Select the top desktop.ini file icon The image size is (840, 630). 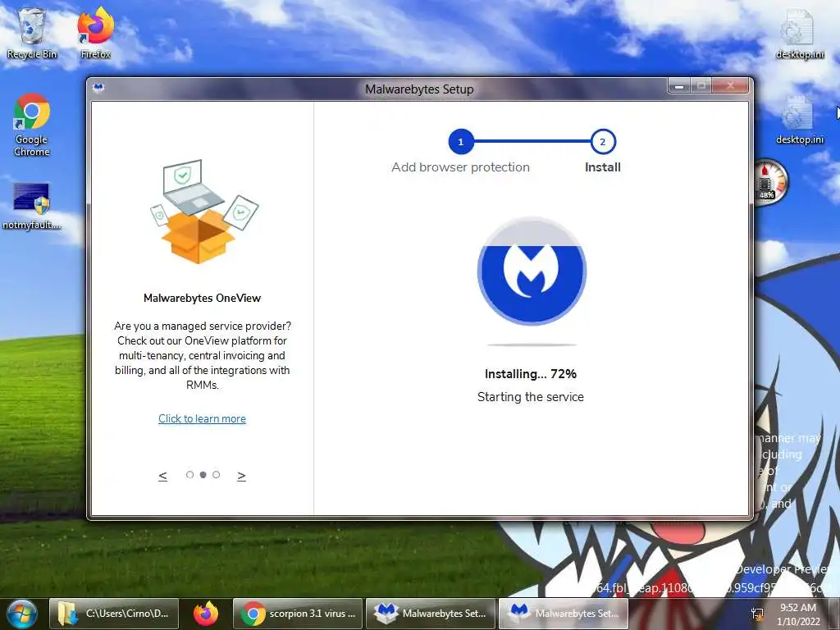(799, 34)
